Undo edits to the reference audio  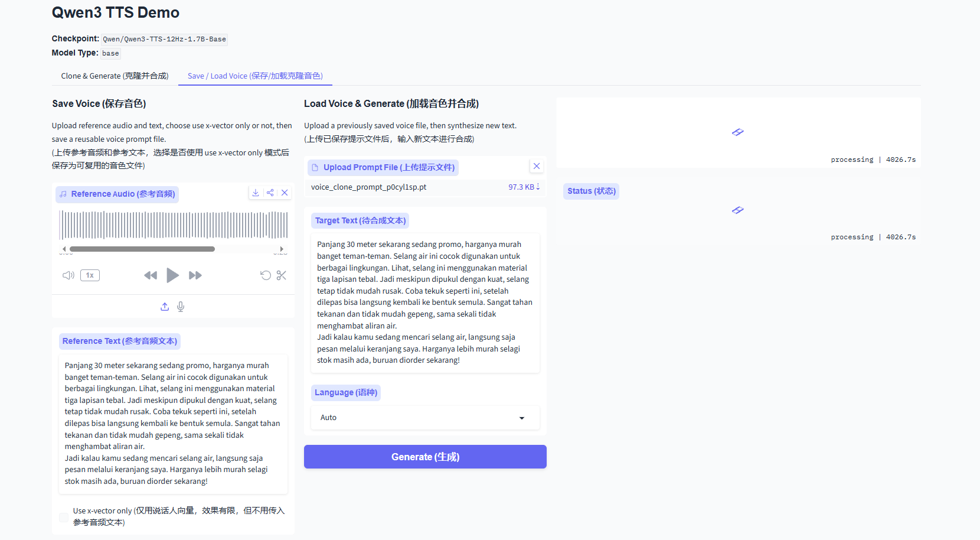(266, 275)
